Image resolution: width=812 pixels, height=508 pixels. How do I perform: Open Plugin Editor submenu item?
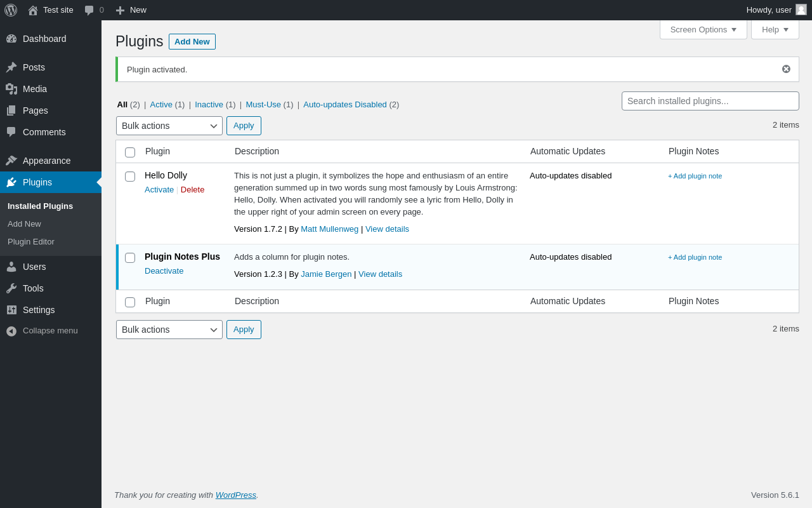click(31, 242)
